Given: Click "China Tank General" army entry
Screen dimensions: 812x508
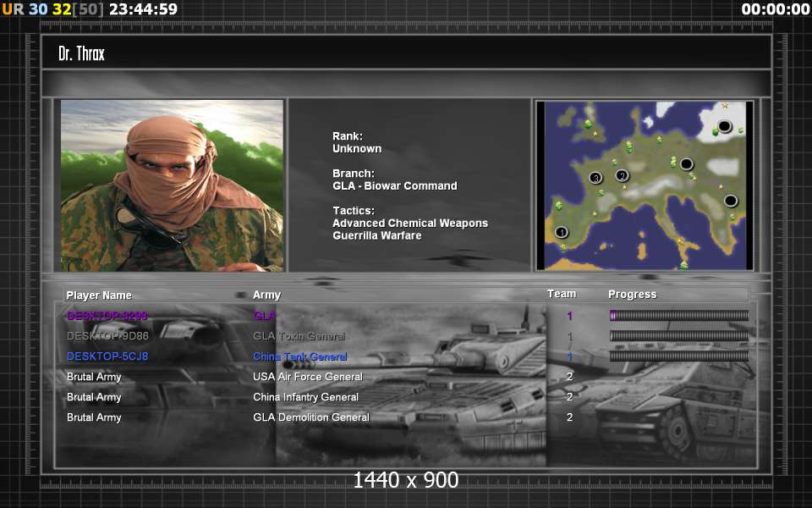Looking at the screenshot, I should tap(299, 356).
